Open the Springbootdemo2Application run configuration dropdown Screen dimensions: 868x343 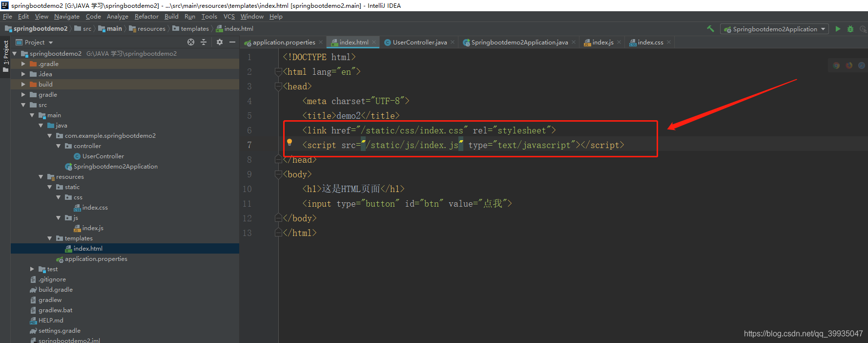click(x=774, y=29)
